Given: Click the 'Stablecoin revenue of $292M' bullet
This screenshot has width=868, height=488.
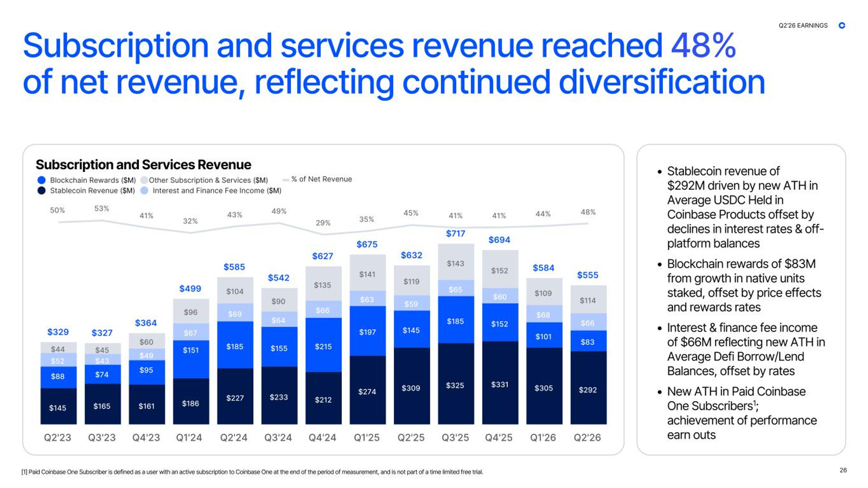Looking at the screenshot, I should tap(745, 207).
